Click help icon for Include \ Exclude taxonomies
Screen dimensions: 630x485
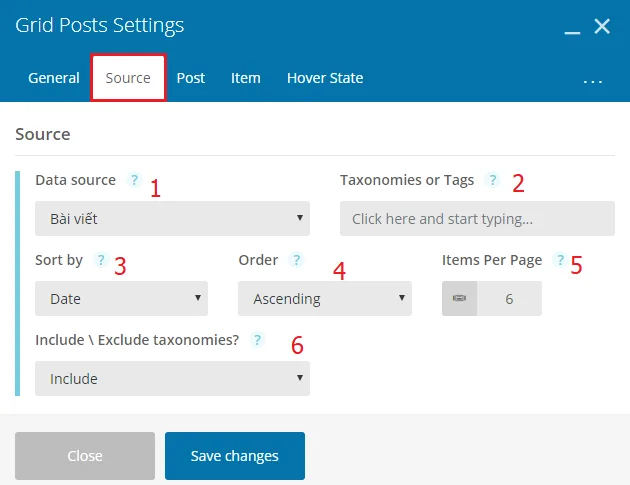tap(257, 340)
